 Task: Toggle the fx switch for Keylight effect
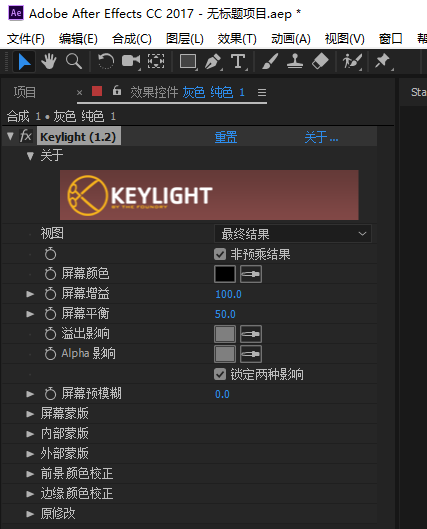point(26,136)
